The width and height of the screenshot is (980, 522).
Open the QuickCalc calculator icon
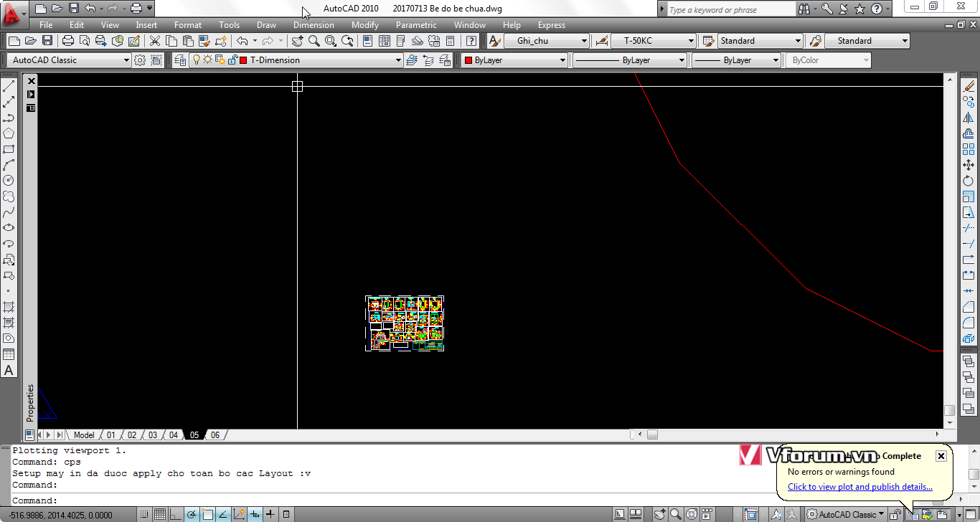tap(451, 41)
